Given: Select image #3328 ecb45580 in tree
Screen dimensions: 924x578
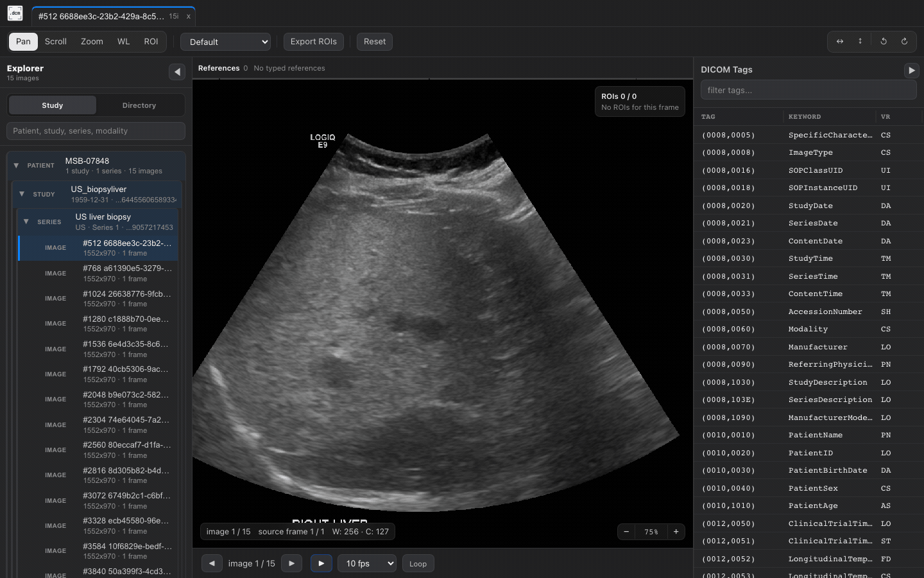Looking at the screenshot, I should (98, 526).
